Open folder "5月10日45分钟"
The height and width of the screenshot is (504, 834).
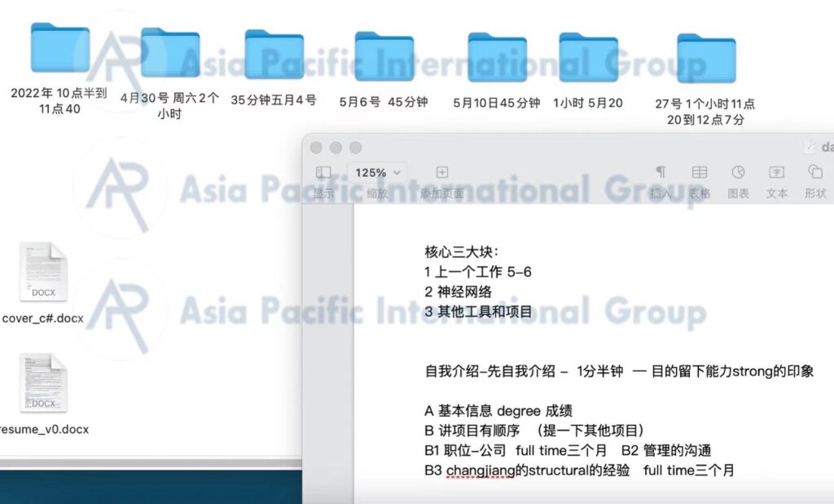(498, 58)
